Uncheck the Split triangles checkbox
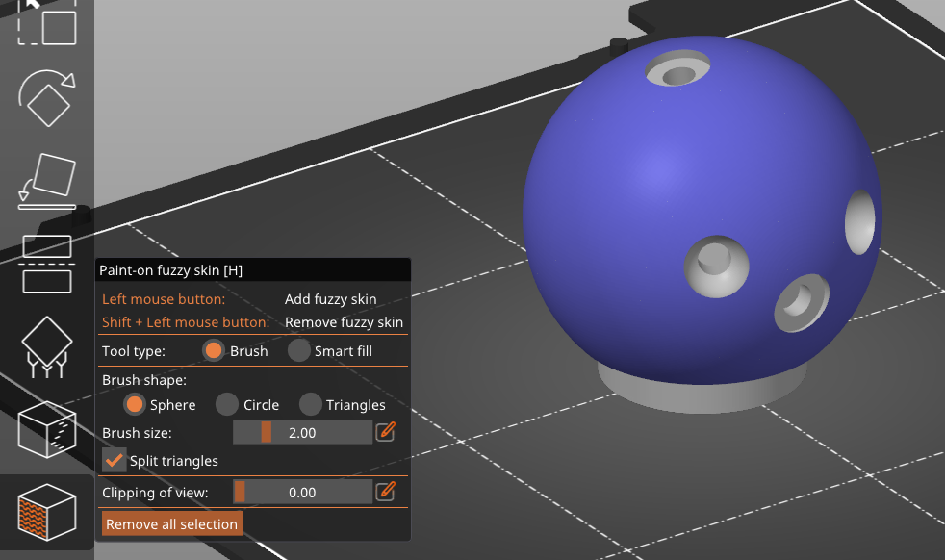 (x=115, y=461)
